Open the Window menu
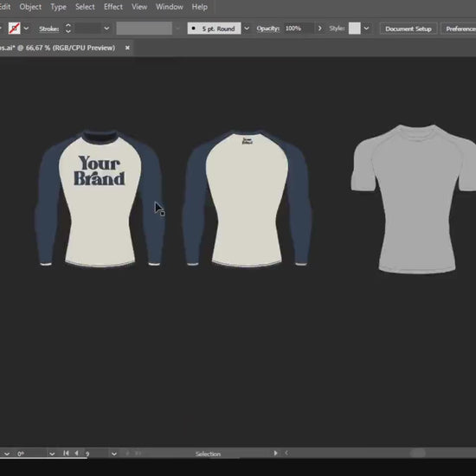This screenshot has height=476, width=476. click(x=170, y=7)
